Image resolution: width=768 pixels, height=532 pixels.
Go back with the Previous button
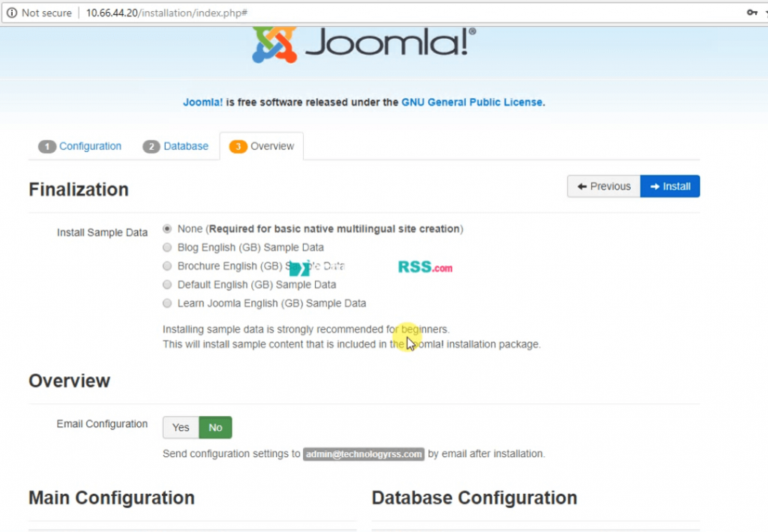coord(604,187)
